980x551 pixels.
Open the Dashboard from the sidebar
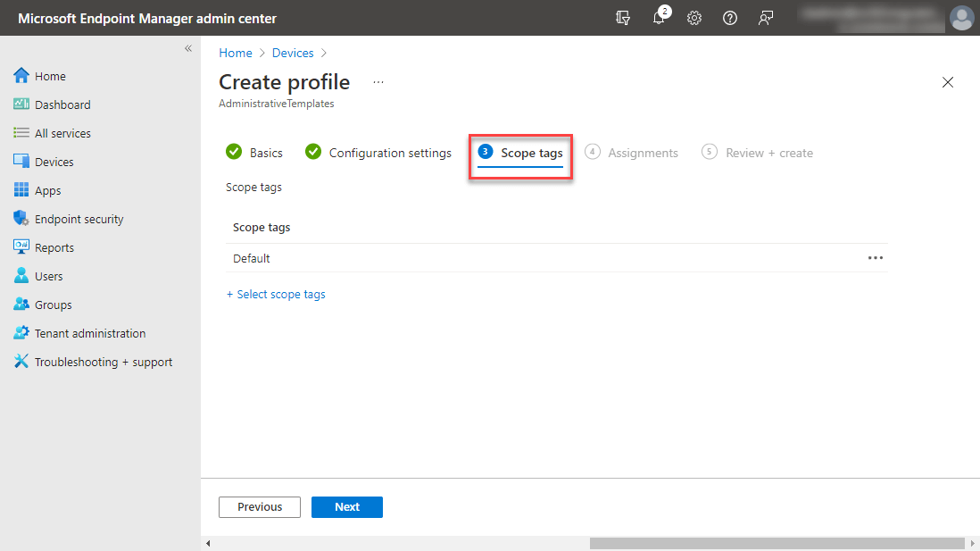(x=63, y=104)
